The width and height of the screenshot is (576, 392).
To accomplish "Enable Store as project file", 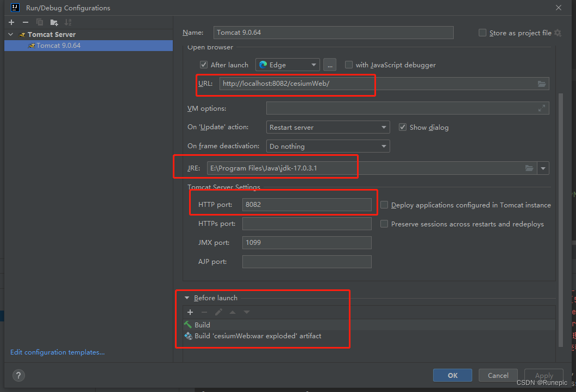I will pyautogui.click(x=483, y=33).
